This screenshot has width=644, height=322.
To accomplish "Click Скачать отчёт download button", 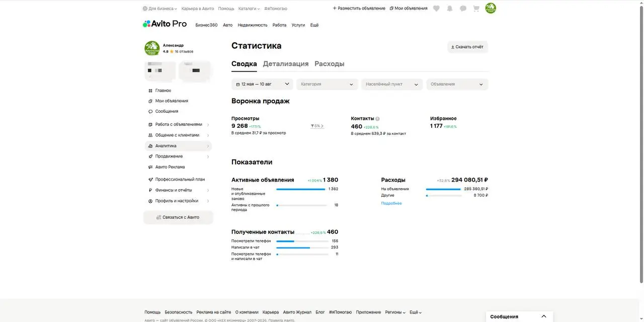I will point(467,47).
